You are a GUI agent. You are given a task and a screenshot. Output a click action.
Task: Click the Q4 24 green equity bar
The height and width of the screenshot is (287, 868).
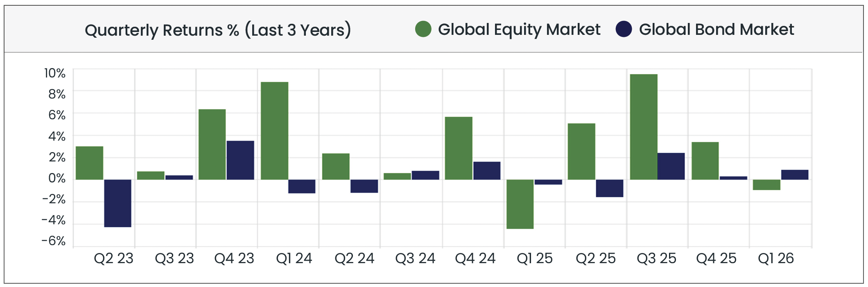[x=459, y=148]
